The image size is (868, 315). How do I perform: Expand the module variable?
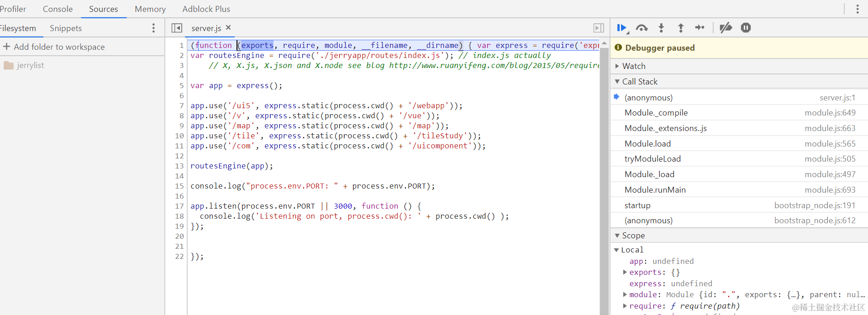point(625,294)
